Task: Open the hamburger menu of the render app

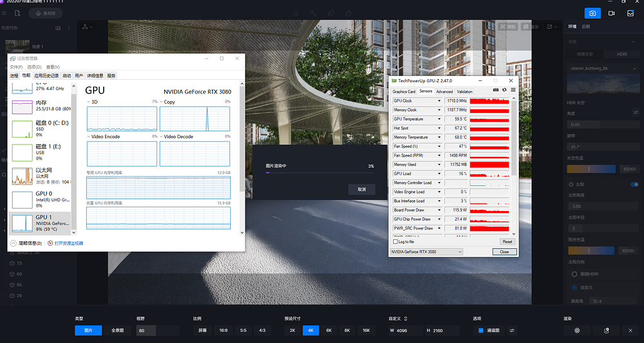Action: pyautogui.click(x=4, y=13)
